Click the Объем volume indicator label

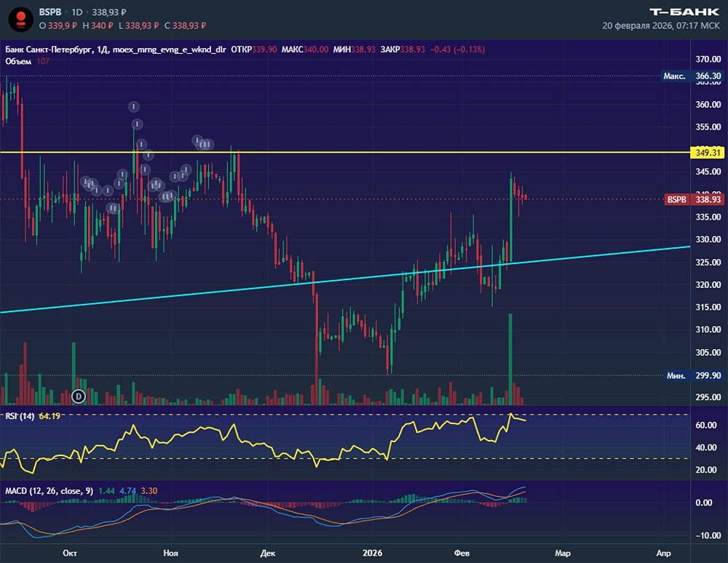click(18, 61)
